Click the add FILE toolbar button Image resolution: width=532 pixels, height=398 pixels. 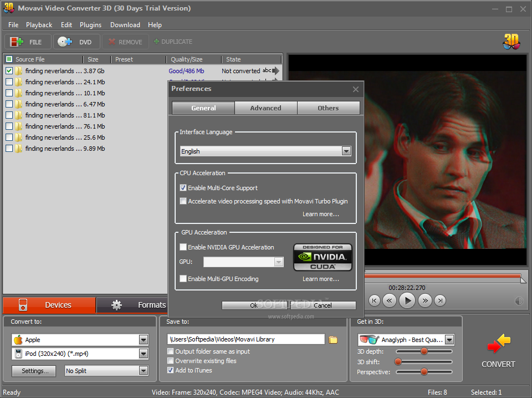[x=28, y=42]
